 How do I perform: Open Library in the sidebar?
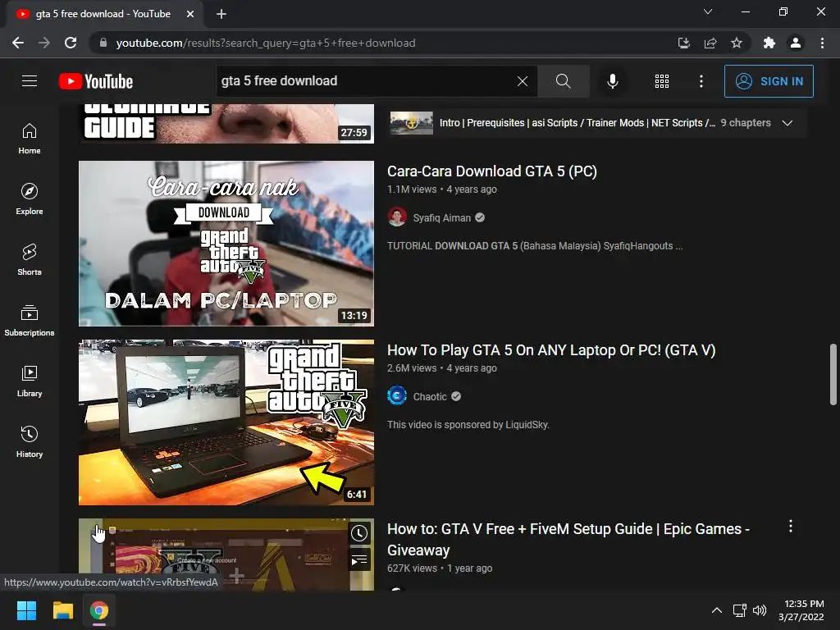(x=30, y=381)
